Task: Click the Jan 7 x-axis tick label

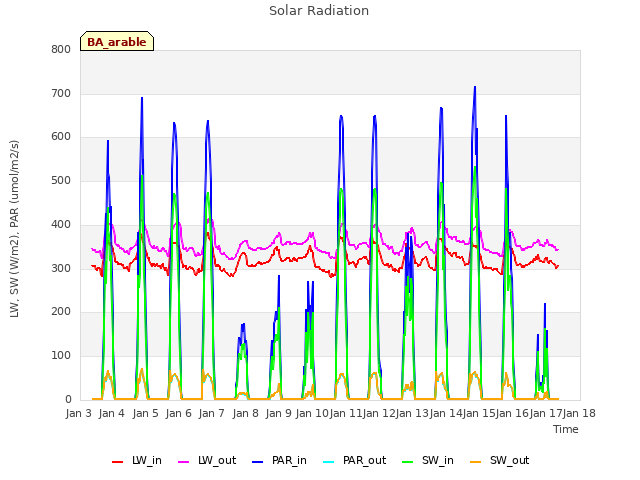Action: (212, 413)
